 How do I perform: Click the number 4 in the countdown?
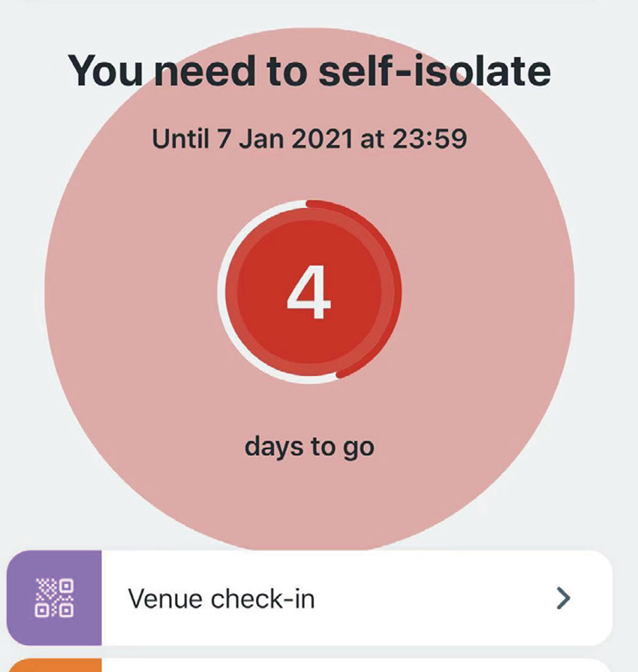tap(308, 293)
